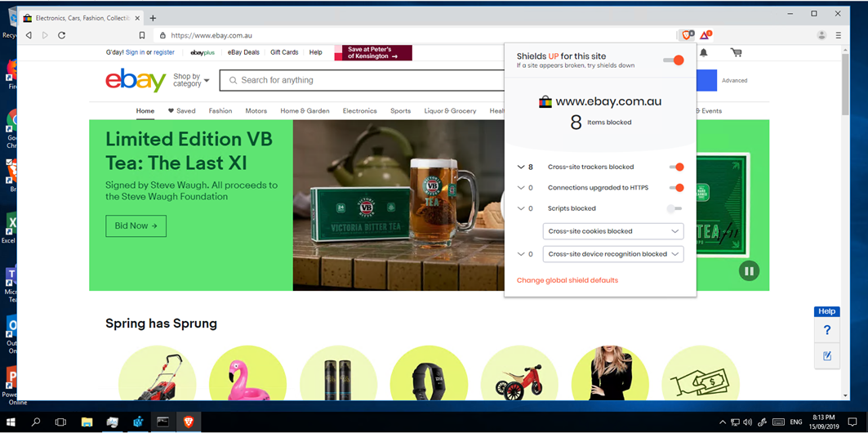Open eBay notifications bell
Screen dimensions: 868x433
click(x=704, y=52)
